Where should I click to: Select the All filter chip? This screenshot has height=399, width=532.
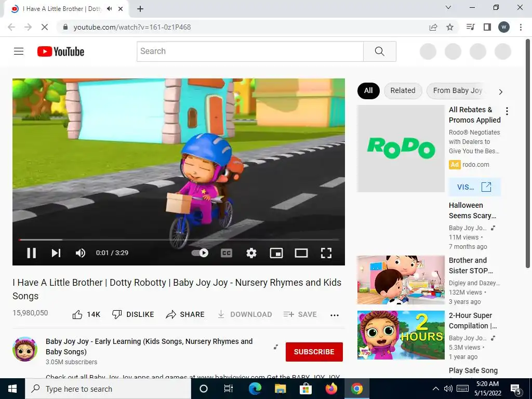pyautogui.click(x=368, y=90)
